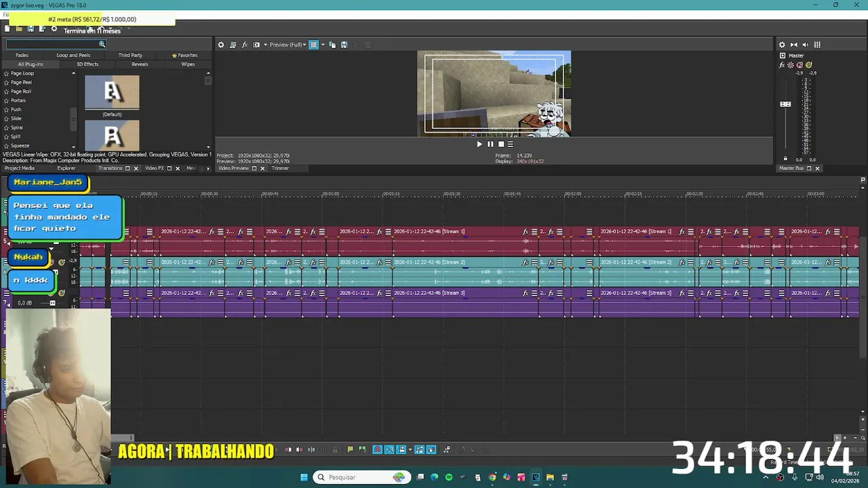Open the Trimmer tab
868x488 pixels.
pos(280,168)
